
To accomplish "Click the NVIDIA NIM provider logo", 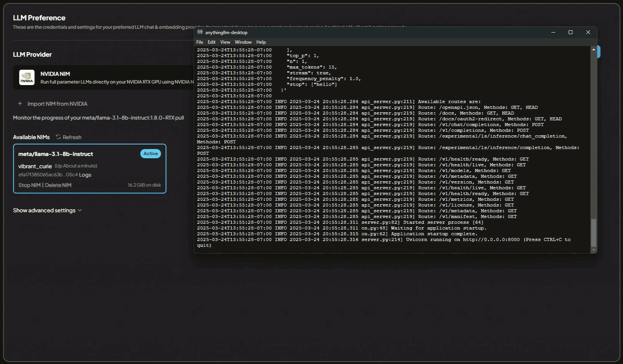I will 27,77.
